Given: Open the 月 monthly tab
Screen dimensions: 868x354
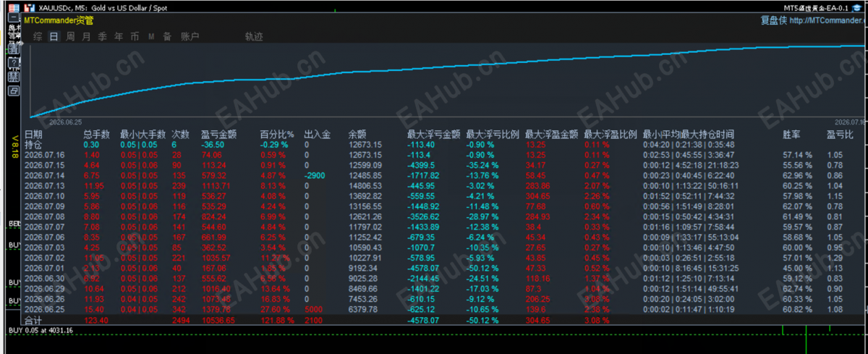Looking at the screenshot, I should (x=86, y=36).
